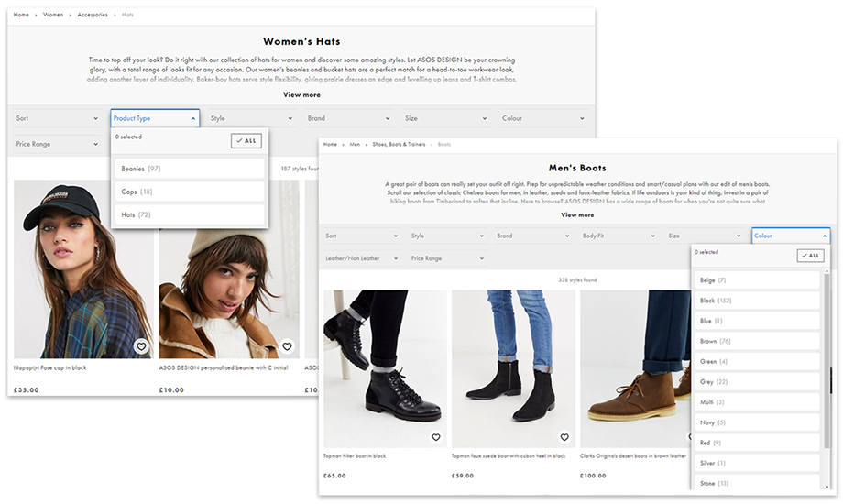Close the open Colour dropdown on Men's Boots

tap(790, 236)
